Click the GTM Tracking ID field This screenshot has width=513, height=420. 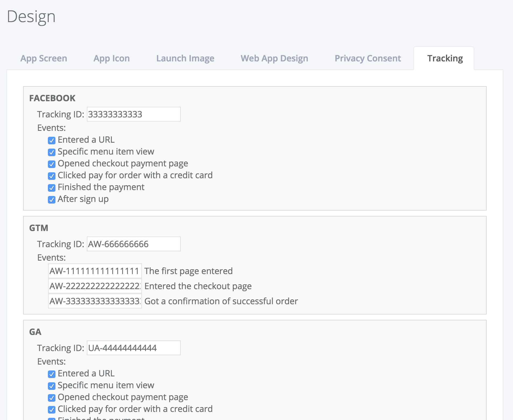(x=133, y=244)
